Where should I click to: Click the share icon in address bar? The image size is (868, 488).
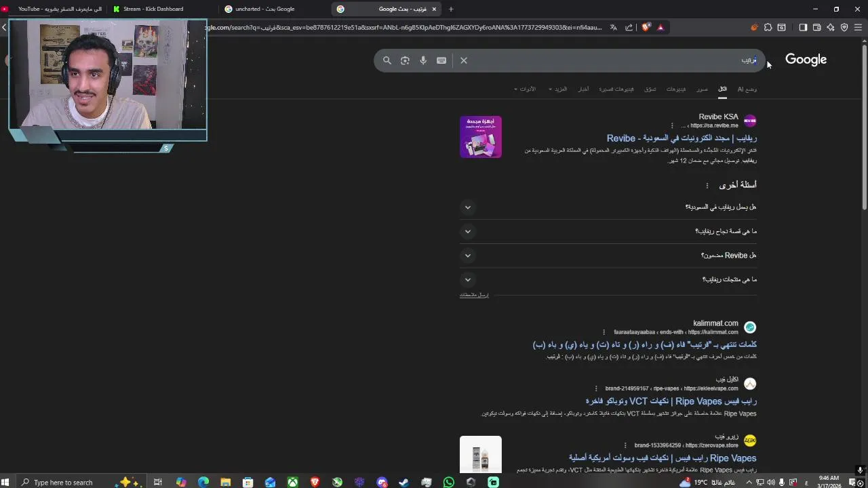(x=629, y=27)
